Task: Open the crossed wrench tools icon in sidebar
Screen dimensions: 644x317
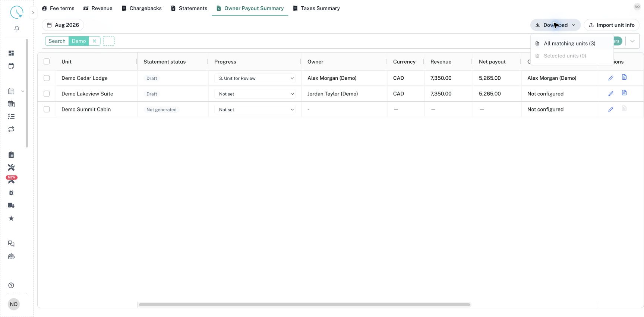Action: tap(11, 168)
